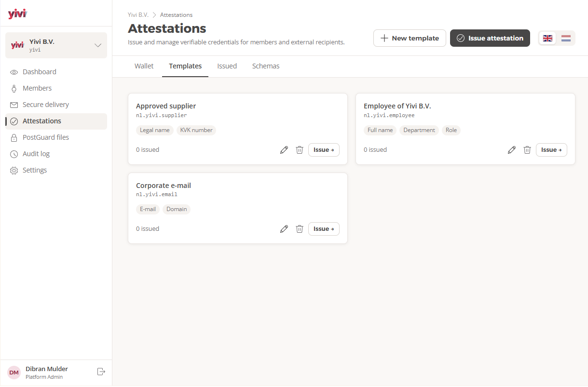Open the Dashboard eye icon

coord(14,72)
